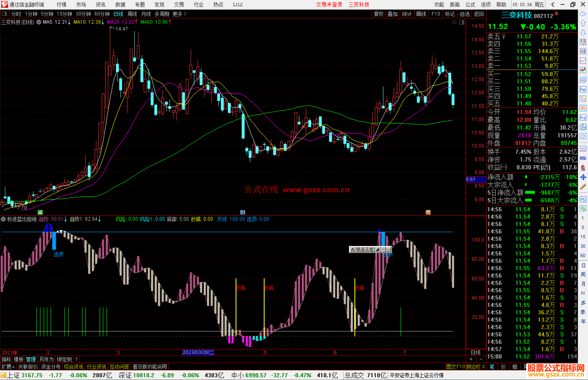Switch to the 周线 weekly period tab
Image resolution: width=588 pixels, height=380 pixels.
click(x=132, y=14)
